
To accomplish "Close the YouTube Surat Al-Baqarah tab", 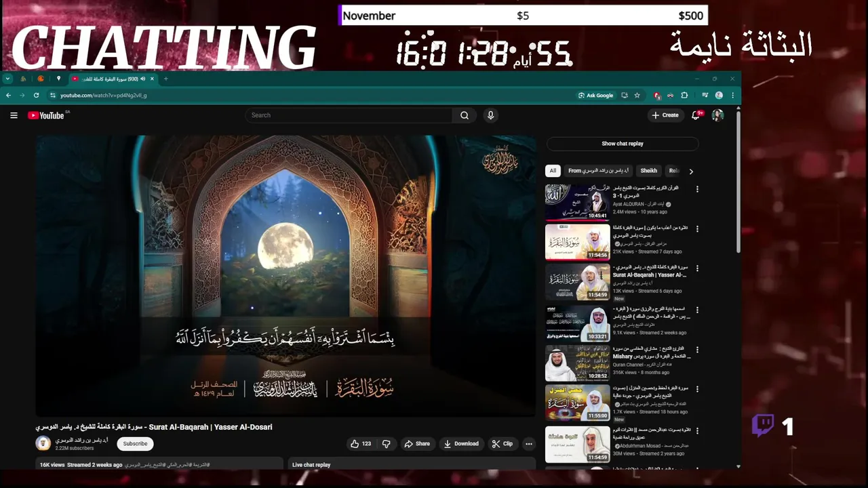I will pyautogui.click(x=152, y=79).
